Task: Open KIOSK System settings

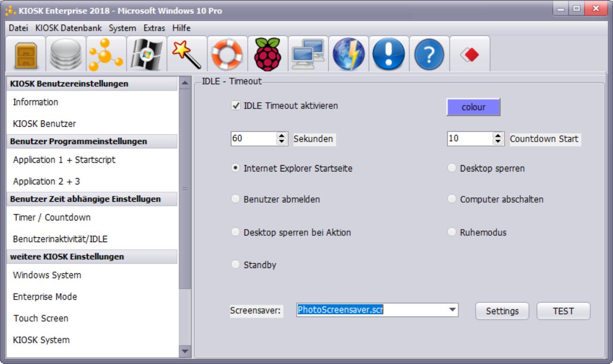Action: [91, 340]
